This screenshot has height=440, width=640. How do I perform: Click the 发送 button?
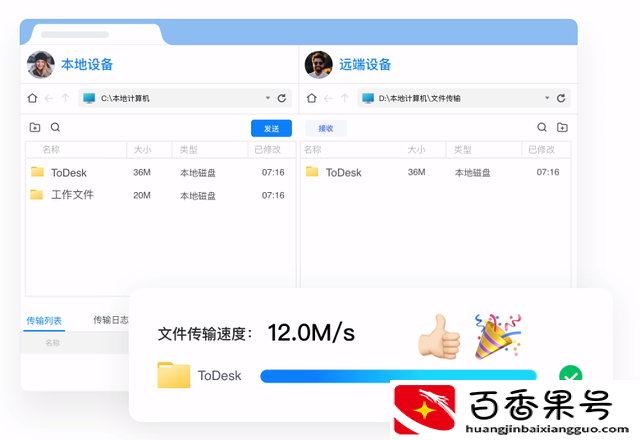tap(271, 129)
